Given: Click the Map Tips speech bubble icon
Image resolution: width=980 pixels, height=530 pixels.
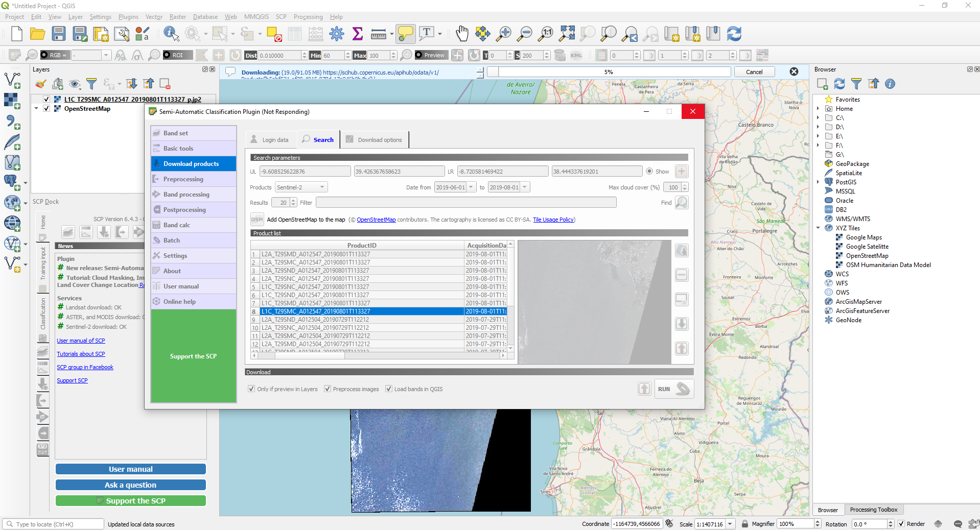Looking at the screenshot, I should (x=406, y=34).
